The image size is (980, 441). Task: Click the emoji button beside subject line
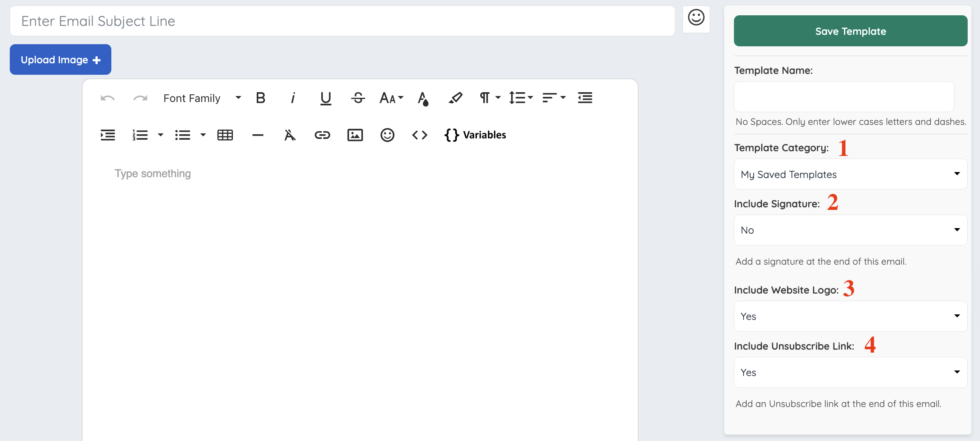tap(696, 19)
